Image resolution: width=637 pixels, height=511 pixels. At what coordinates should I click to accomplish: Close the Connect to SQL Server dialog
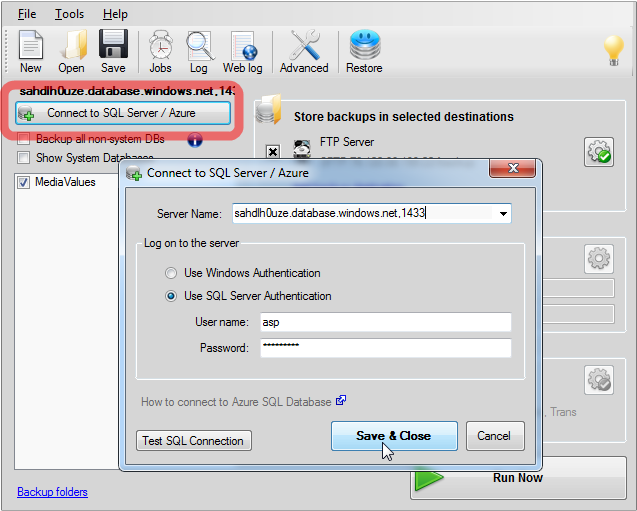pos(513,168)
